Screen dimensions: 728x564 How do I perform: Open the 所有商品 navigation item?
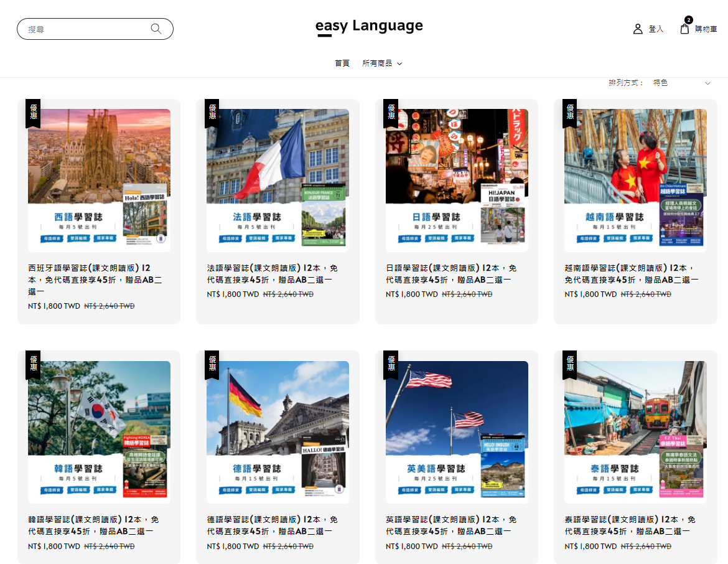[377, 63]
